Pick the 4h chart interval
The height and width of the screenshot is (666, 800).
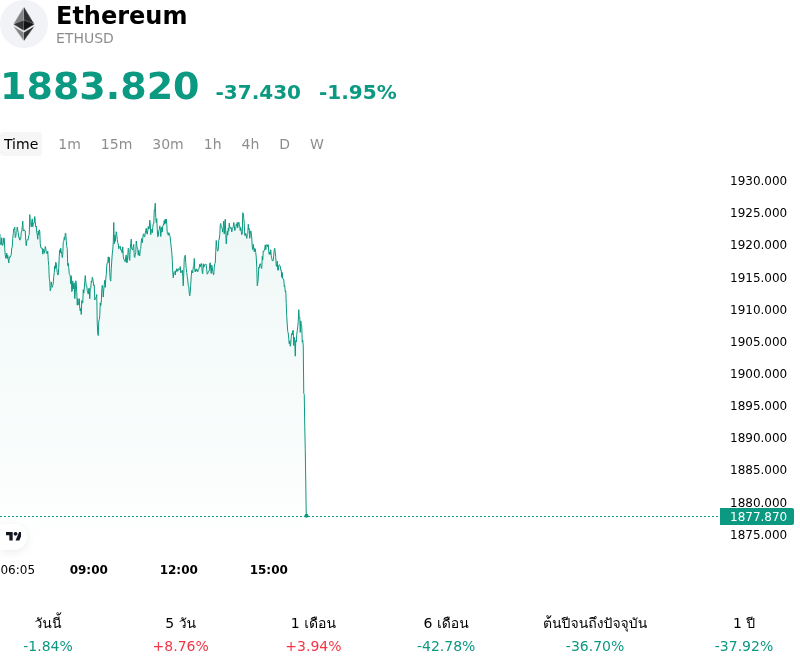[x=250, y=144]
